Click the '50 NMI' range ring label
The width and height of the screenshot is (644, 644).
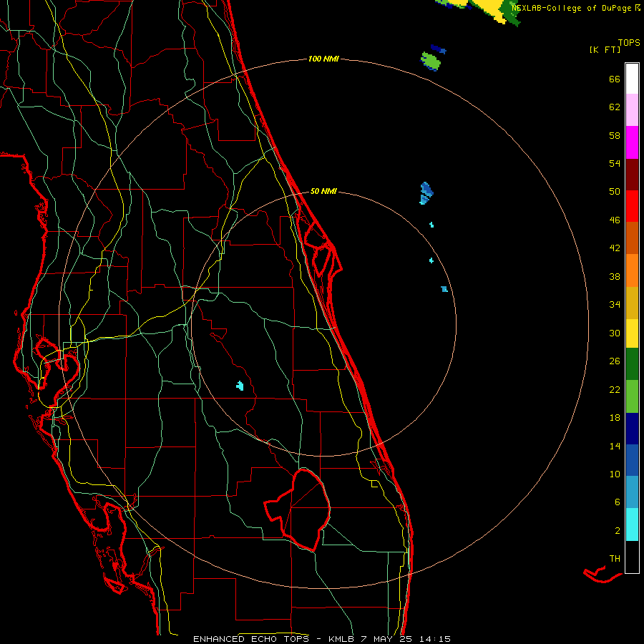(x=323, y=191)
